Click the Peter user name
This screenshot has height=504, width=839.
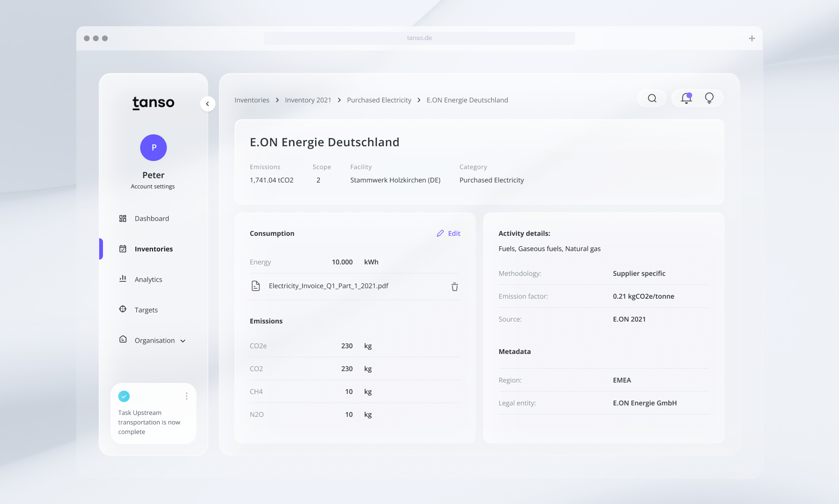(153, 175)
